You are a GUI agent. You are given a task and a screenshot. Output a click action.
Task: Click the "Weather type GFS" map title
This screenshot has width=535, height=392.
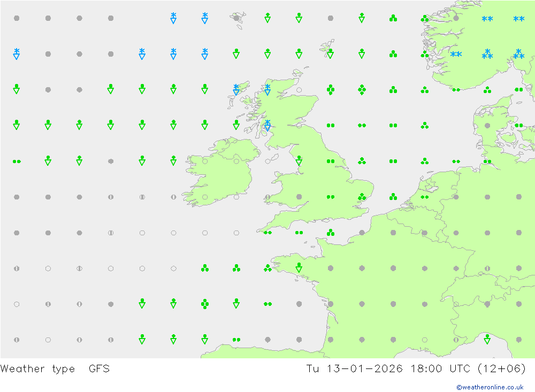55,369
